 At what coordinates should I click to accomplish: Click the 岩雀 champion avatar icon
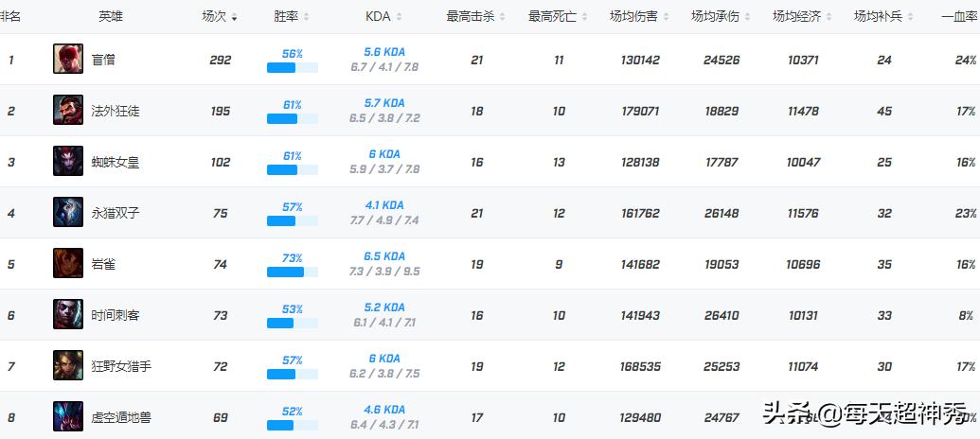pos(68,264)
